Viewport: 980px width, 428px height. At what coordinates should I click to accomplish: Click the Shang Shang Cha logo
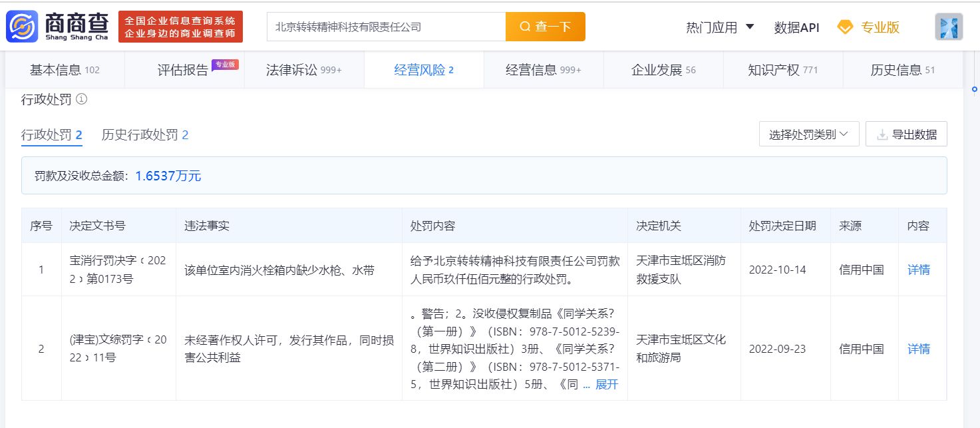pyautogui.click(x=58, y=27)
